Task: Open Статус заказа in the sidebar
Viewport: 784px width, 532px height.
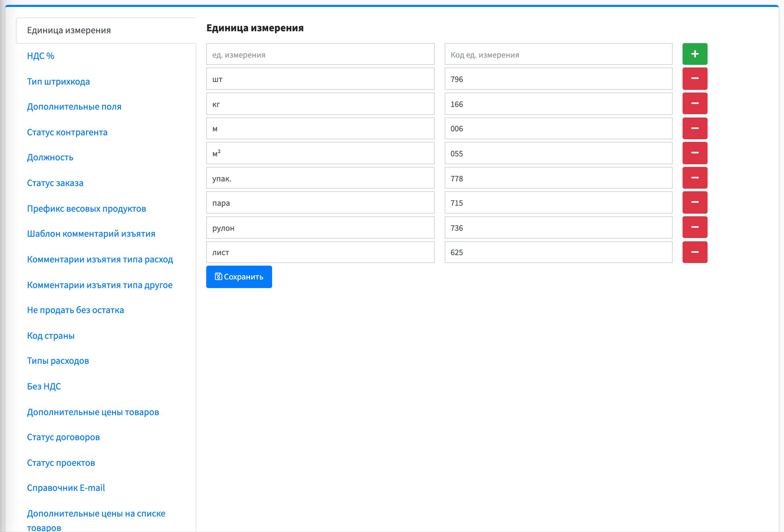Action: [55, 183]
